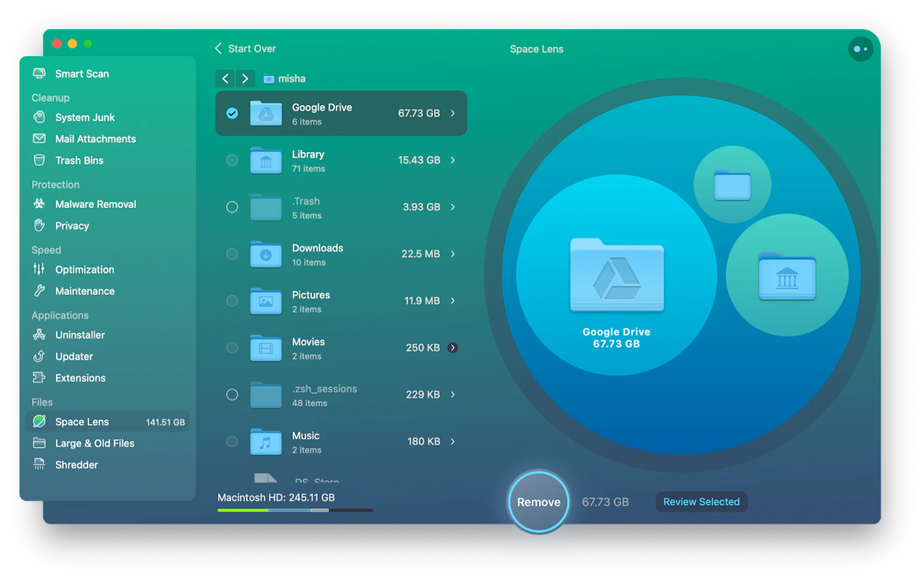Click the small folder bubble in the lens
Screen dimensions: 924x581
coord(732,184)
